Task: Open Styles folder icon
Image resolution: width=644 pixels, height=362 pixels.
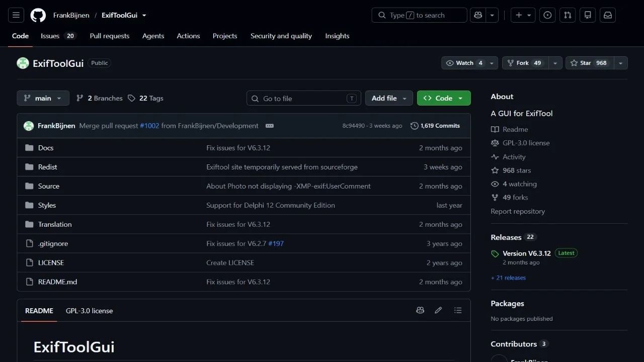Action: [29, 205]
